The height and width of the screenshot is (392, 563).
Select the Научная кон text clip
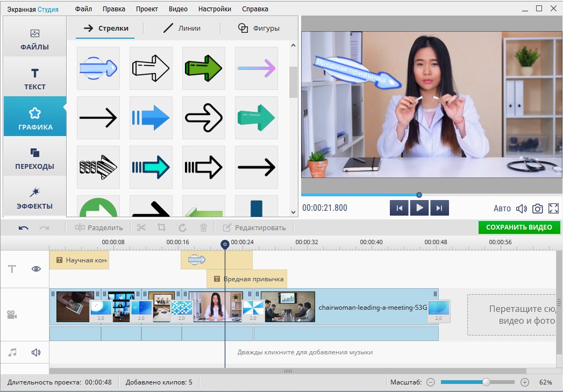pos(79,260)
